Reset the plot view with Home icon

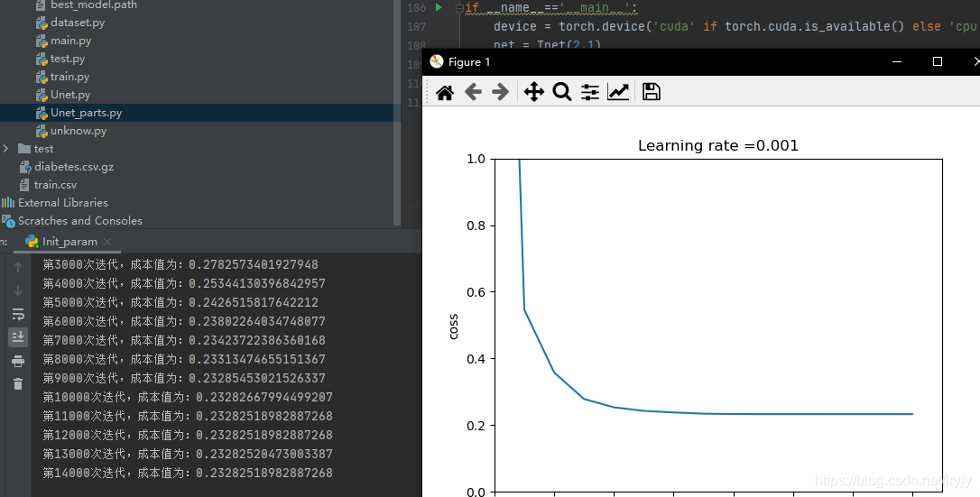[x=444, y=92]
